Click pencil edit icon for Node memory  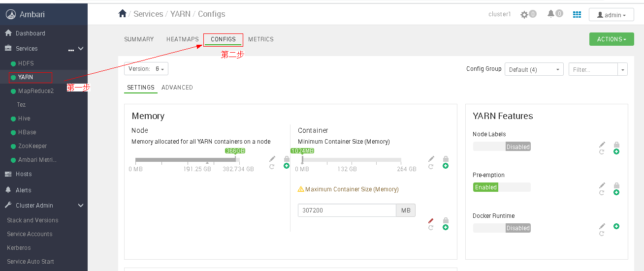[272, 159]
